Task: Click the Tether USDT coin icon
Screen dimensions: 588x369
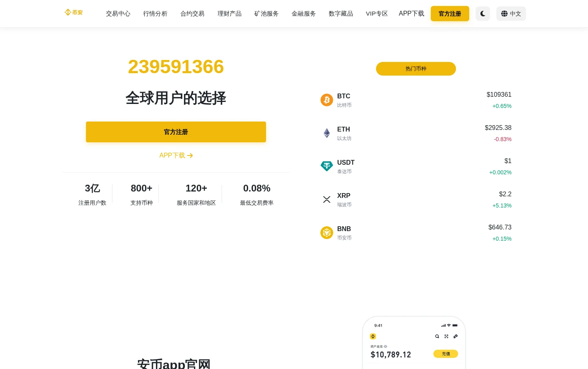Action: 327,166
